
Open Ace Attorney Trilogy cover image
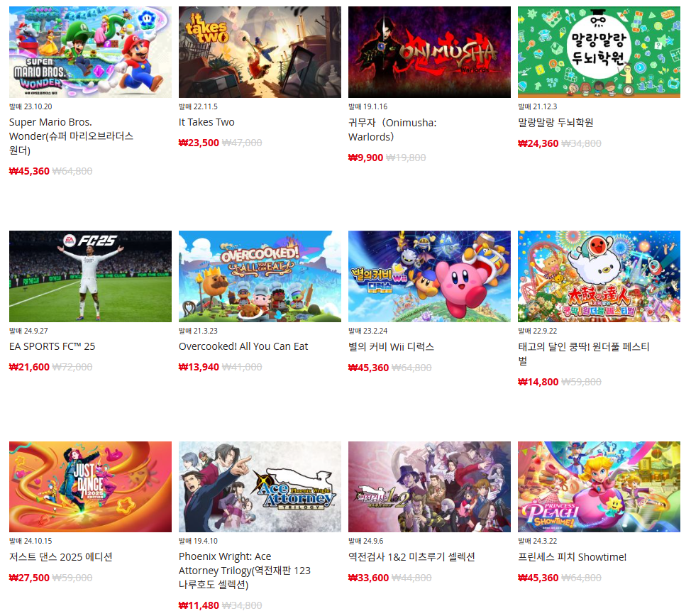(260, 487)
